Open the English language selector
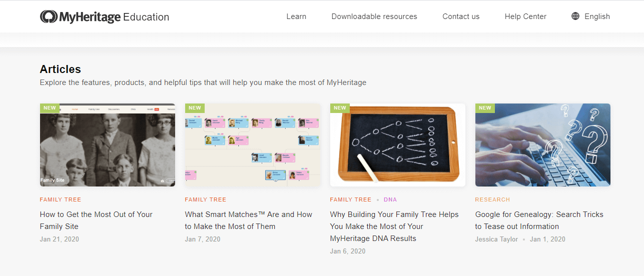The height and width of the screenshot is (276, 644). [x=597, y=16]
